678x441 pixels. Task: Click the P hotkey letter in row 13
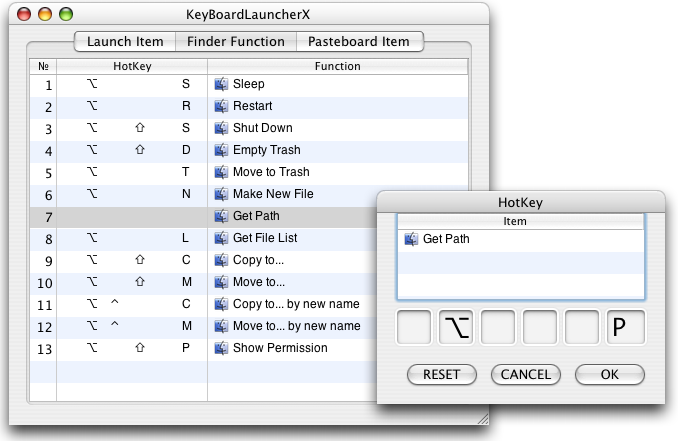(185, 348)
